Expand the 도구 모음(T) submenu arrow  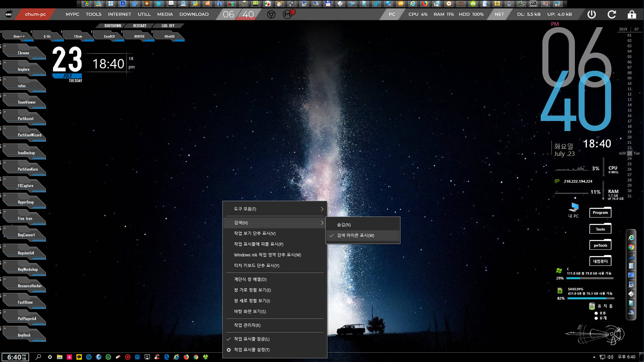(x=322, y=209)
